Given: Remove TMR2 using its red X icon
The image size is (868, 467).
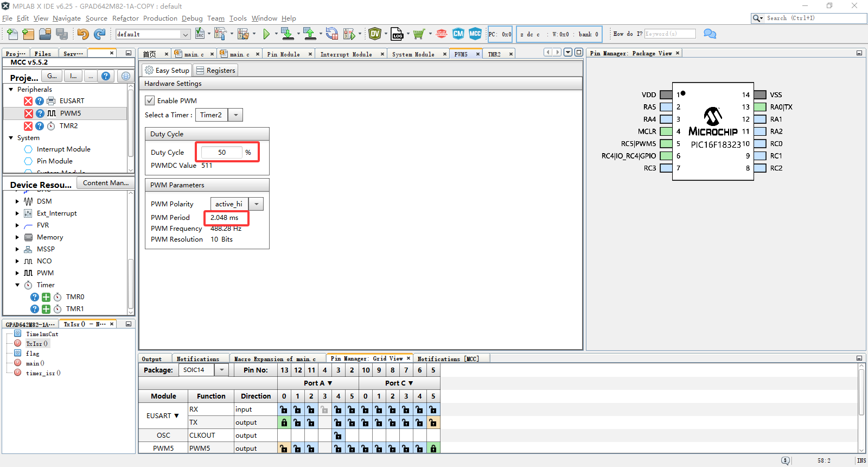Looking at the screenshot, I should click(x=28, y=126).
